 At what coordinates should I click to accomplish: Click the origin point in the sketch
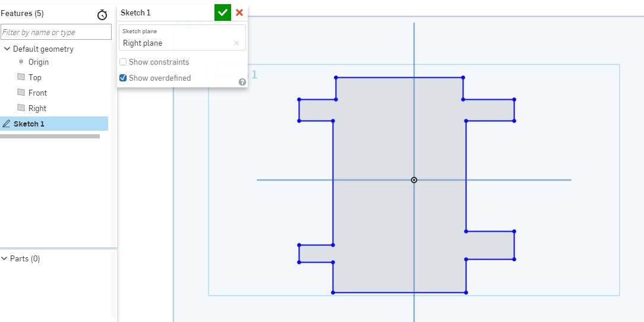[414, 179]
